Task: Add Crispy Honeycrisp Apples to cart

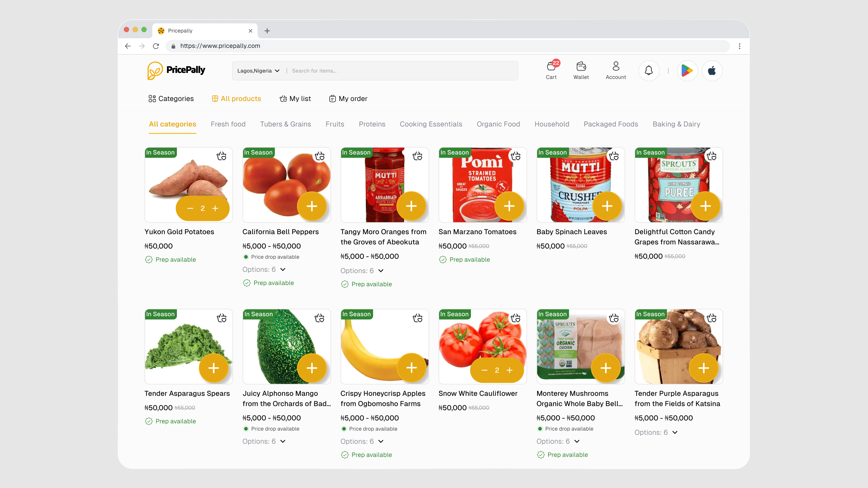Action: point(411,368)
